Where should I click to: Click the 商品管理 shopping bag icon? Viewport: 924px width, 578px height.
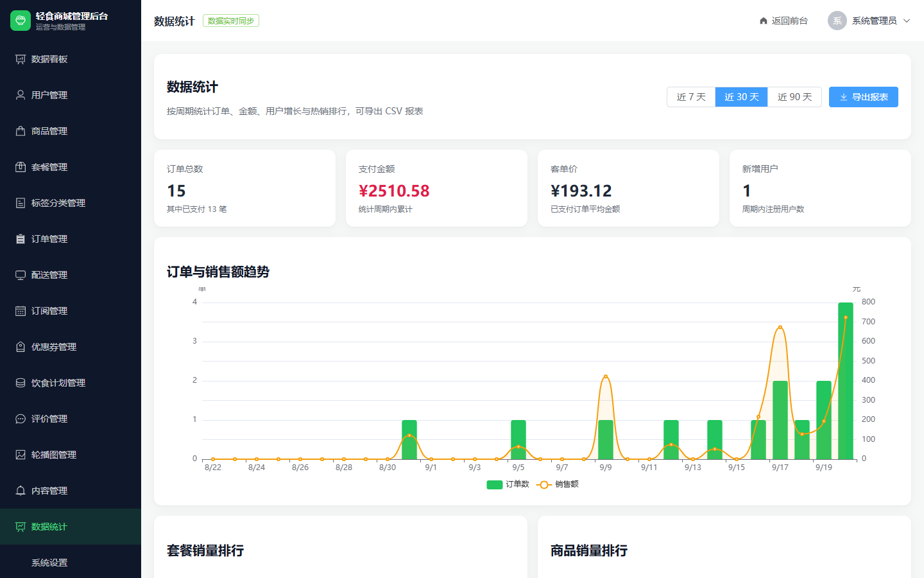pyautogui.click(x=21, y=131)
